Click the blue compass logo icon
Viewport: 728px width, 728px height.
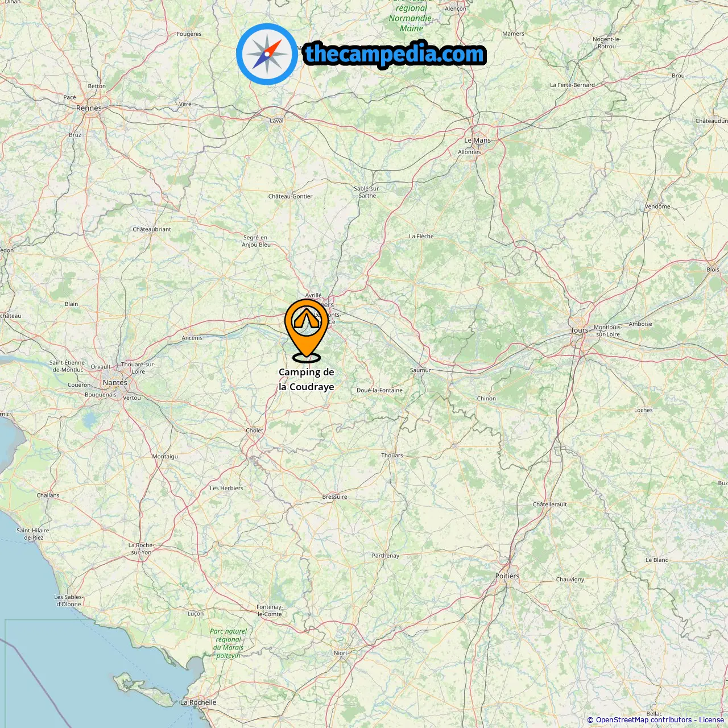[x=267, y=55]
